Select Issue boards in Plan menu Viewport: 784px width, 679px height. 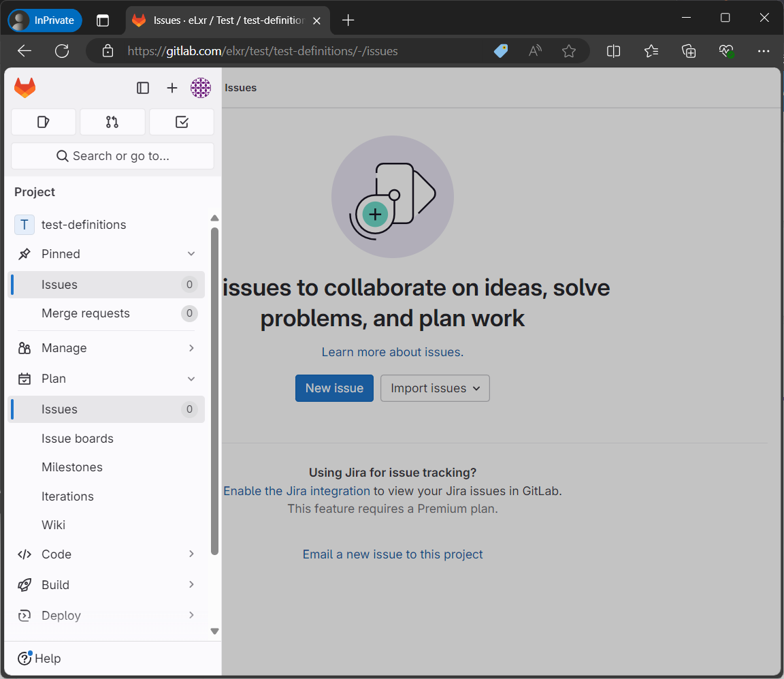(78, 439)
